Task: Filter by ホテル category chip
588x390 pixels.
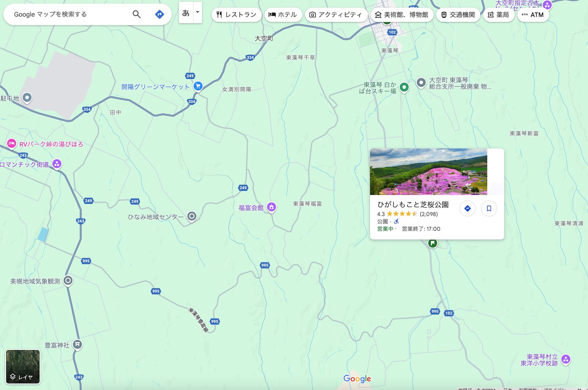Action: (x=283, y=15)
